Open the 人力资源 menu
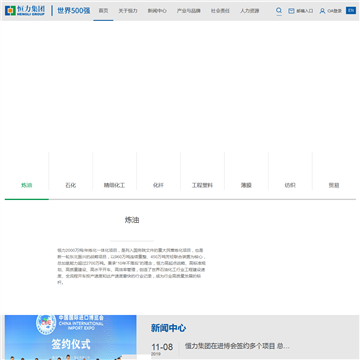The width and height of the screenshot is (360, 360). click(x=249, y=11)
